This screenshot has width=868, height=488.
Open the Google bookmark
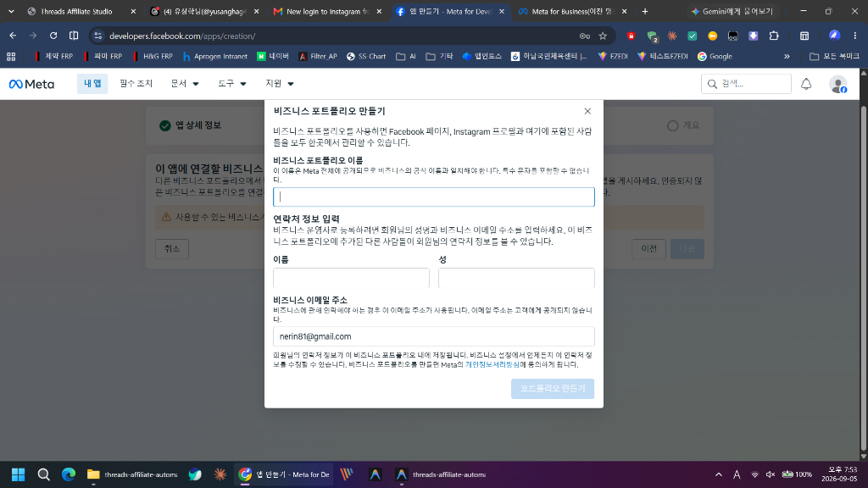point(715,57)
